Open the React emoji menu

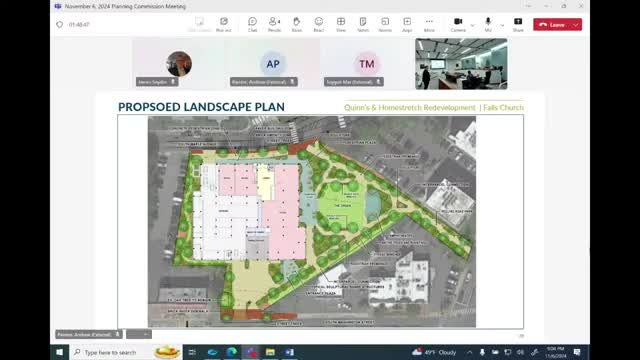point(319,24)
